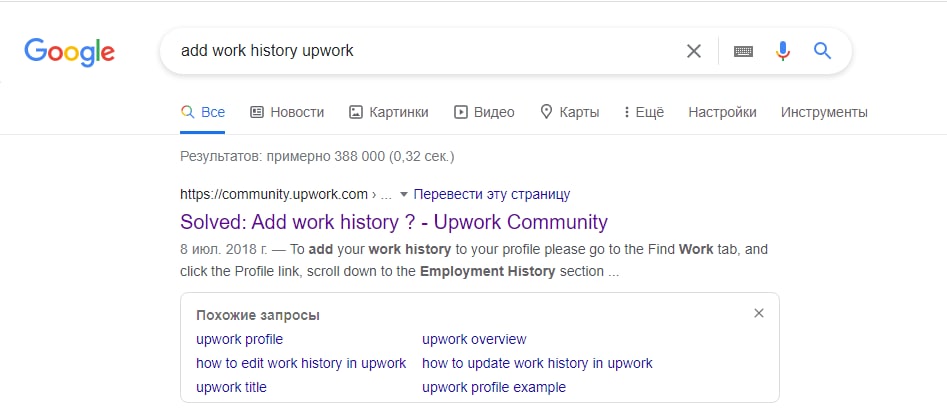The height and width of the screenshot is (420, 947).
Task: Expand the result URL dropdown arrow
Action: pos(403,194)
